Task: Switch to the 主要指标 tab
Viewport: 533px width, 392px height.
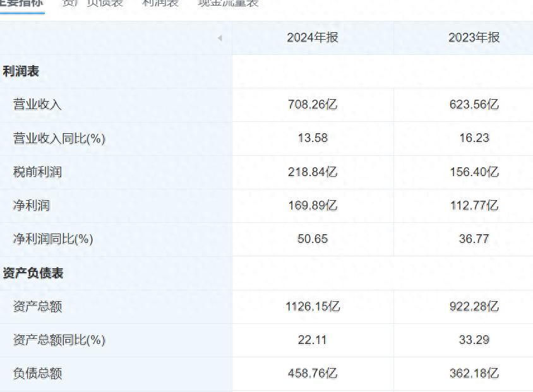Action: pos(22,3)
